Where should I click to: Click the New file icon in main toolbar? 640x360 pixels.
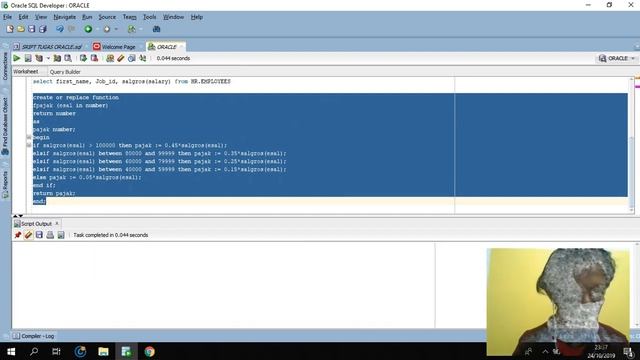pos(10,29)
